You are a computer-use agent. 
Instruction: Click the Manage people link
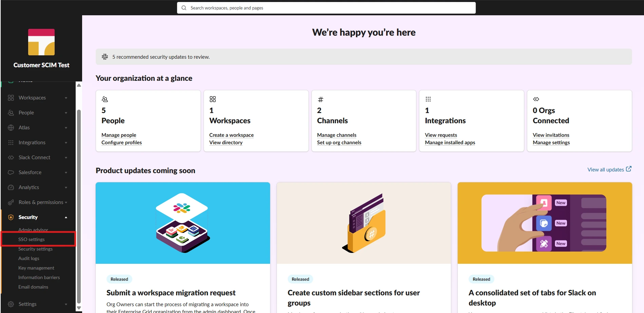pos(119,135)
